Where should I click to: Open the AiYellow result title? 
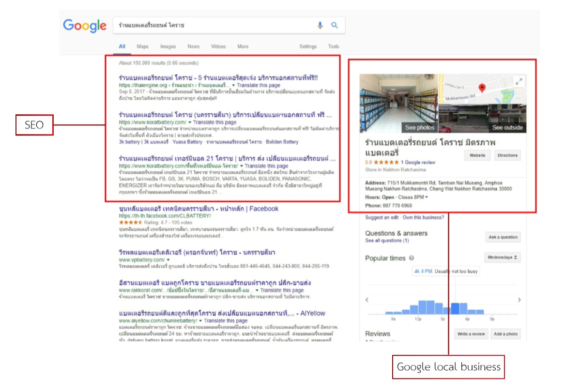click(x=223, y=314)
